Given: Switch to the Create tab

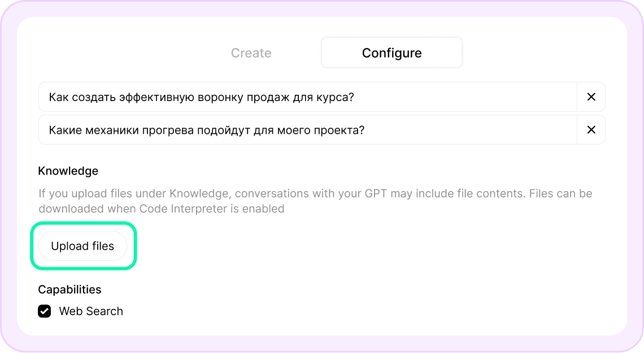Looking at the screenshot, I should click(x=251, y=53).
